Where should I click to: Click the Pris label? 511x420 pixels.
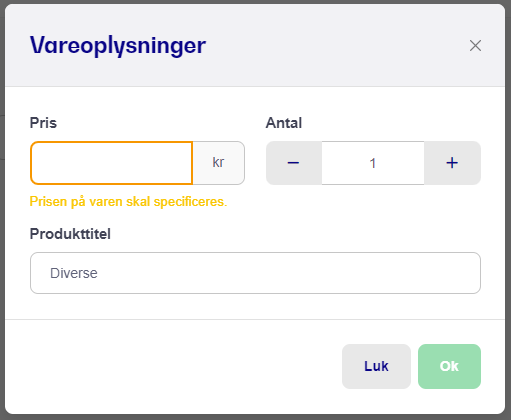click(43, 123)
